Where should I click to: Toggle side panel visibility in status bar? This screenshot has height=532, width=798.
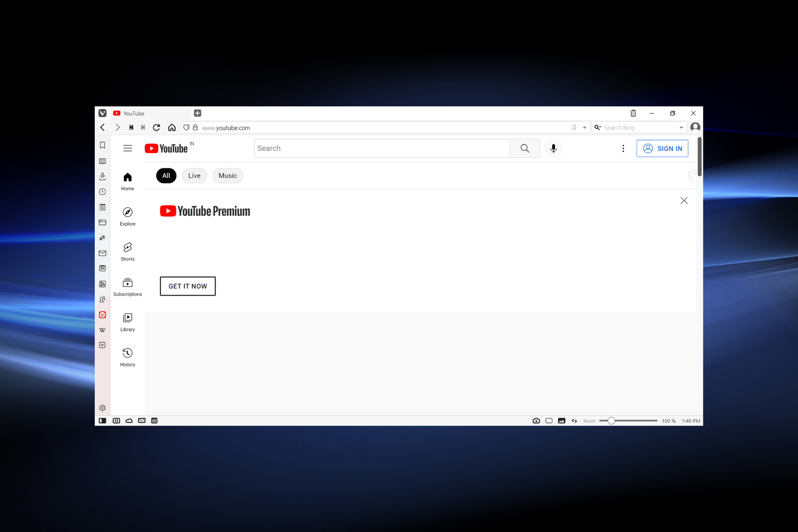coord(102,421)
